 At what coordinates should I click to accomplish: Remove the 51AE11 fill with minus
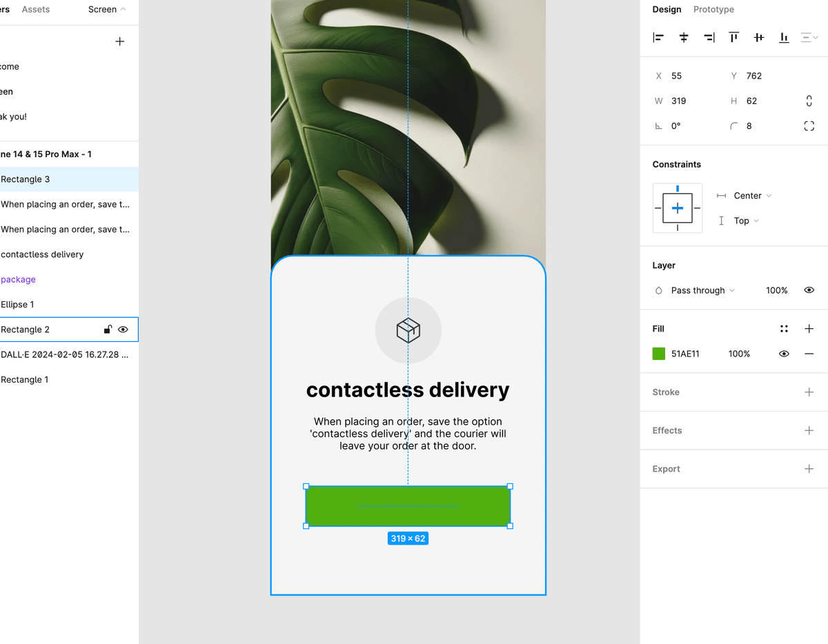tap(809, 354)
